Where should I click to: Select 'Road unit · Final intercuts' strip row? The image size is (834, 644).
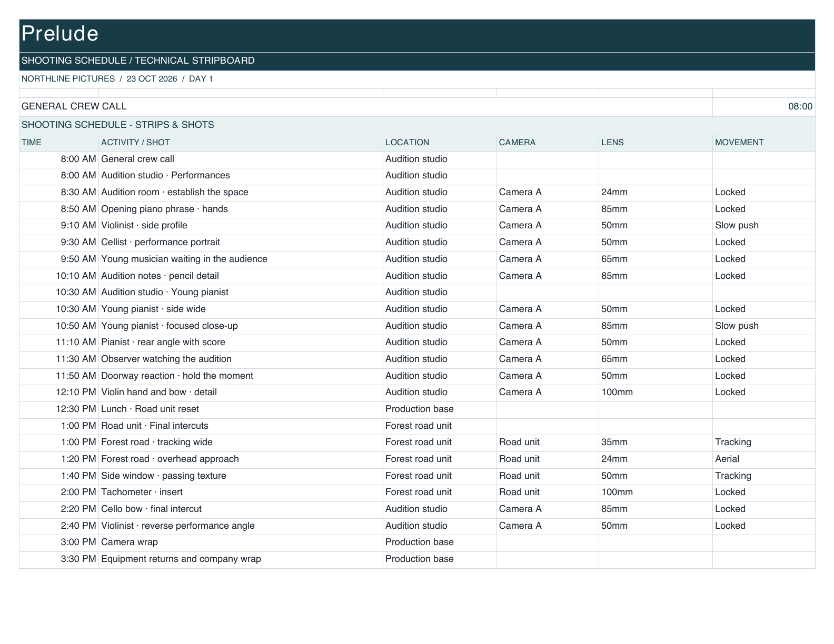pyautogui.click(x=417, y=426)
